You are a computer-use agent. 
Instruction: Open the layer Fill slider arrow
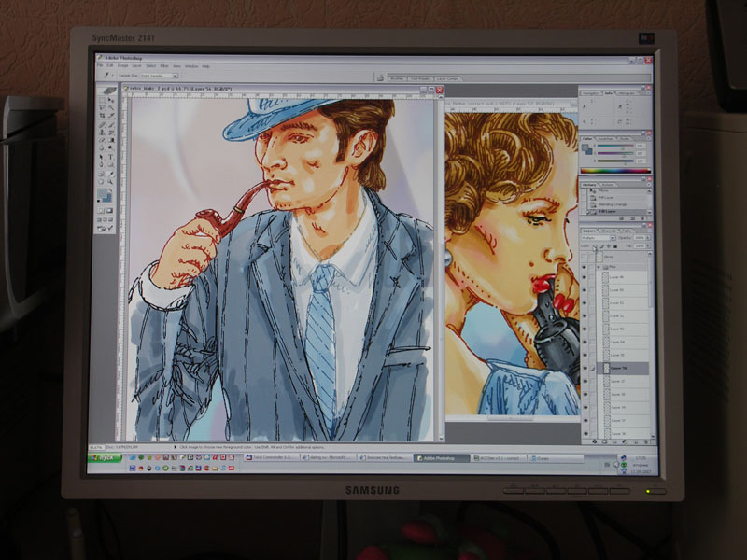pyautogui.click(x=647, y=246)
